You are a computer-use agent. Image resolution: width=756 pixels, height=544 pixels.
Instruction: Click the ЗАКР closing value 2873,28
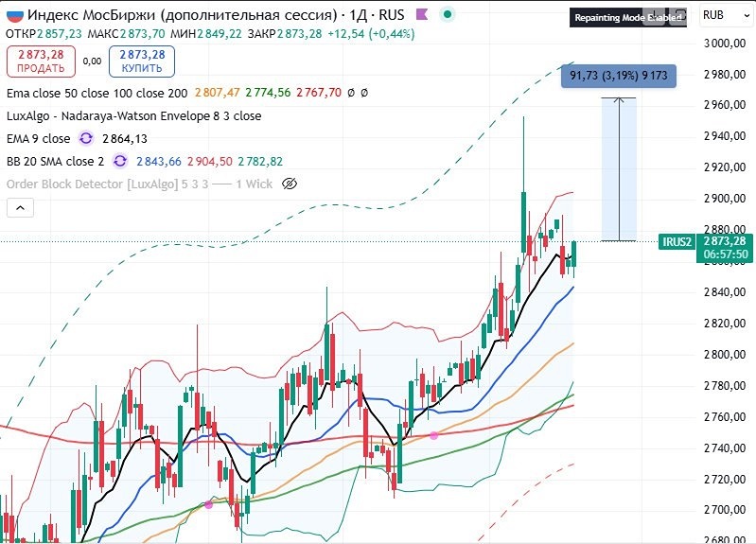click(299, 34)
